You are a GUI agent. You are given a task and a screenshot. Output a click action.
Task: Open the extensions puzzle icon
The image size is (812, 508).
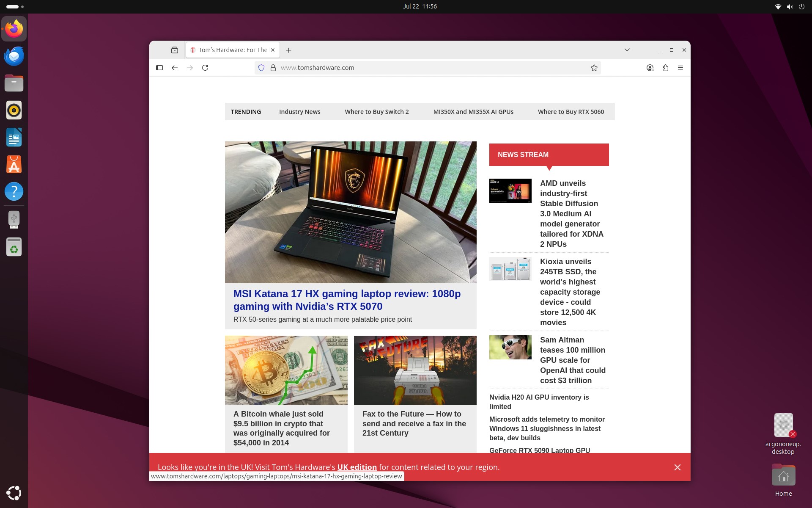[665, 68]
